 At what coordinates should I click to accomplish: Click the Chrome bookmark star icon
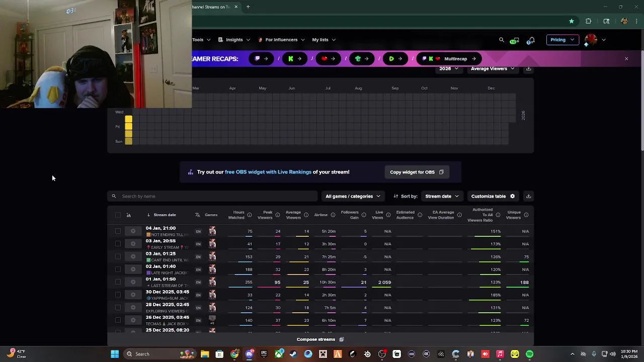572,21
